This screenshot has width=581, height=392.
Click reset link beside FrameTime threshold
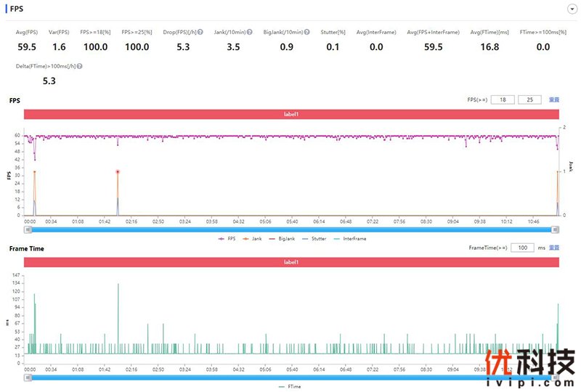(x=553, y=248)
